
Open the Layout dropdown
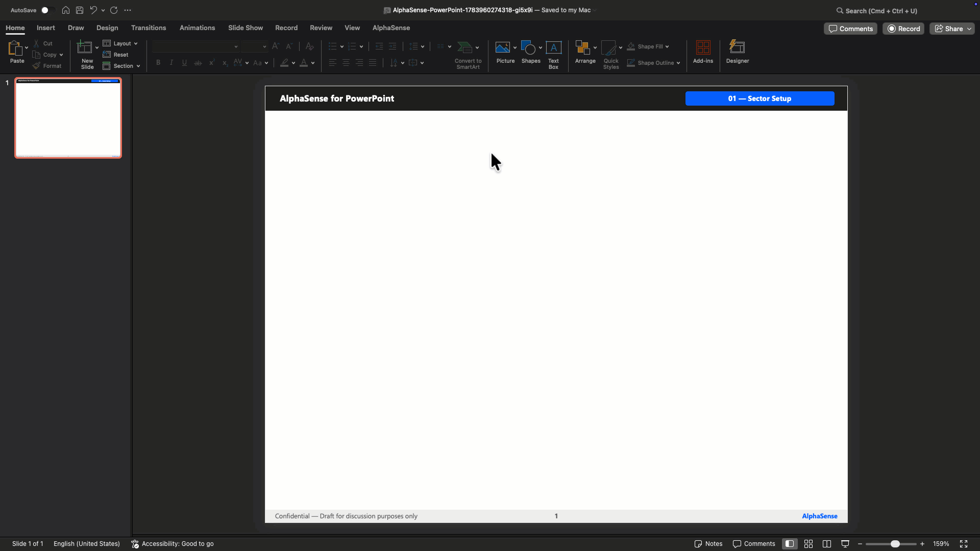(x=120, y=43)
